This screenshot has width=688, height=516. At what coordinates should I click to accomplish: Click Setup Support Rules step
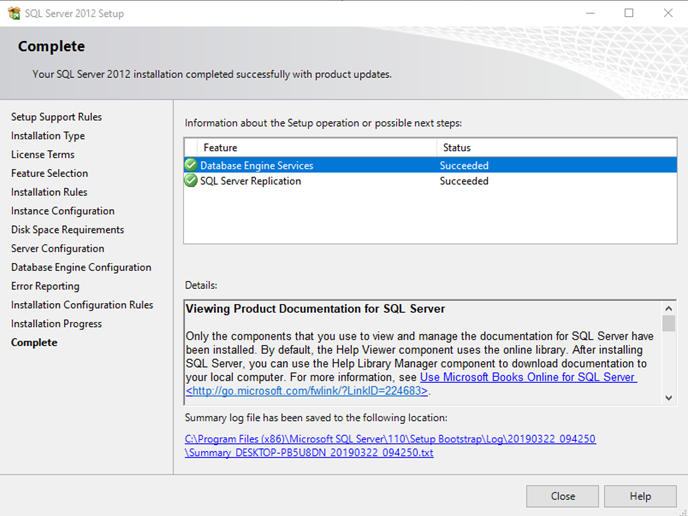(56, 117)
